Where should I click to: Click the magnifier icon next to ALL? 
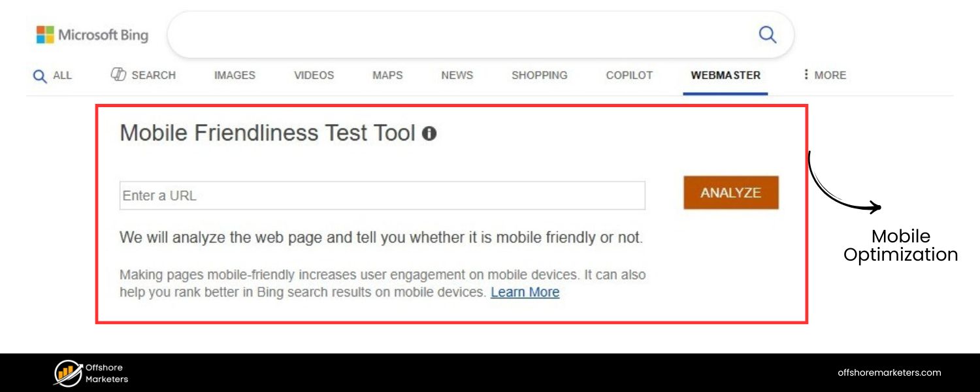[40, 75]
